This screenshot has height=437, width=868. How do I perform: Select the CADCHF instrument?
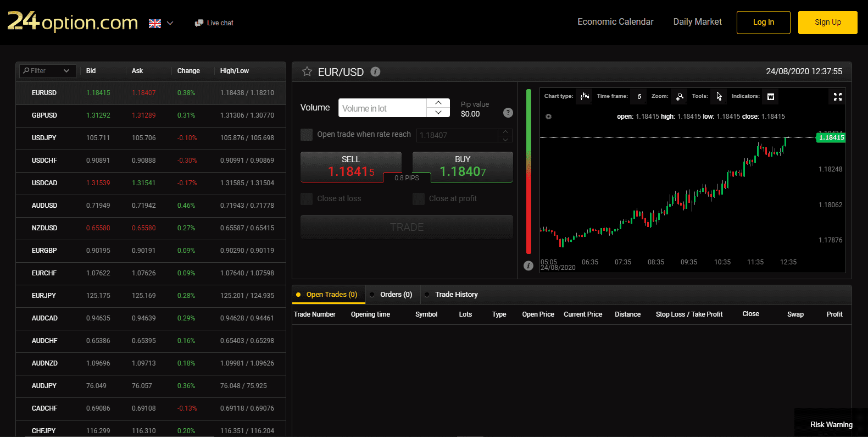pyautogui.click(x=151, y=408)
